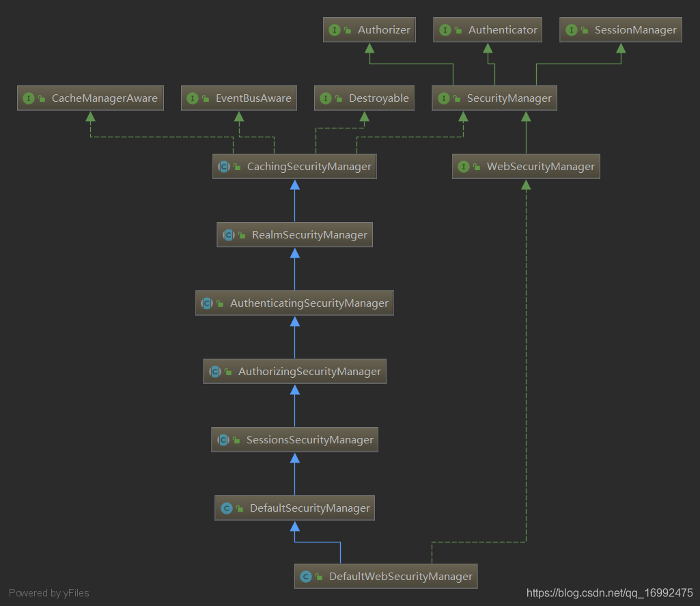The height and width of the screenshot is (606, 700).
Task: Select the DefaultSecurityManager text label
Action: tap(310, 509)
